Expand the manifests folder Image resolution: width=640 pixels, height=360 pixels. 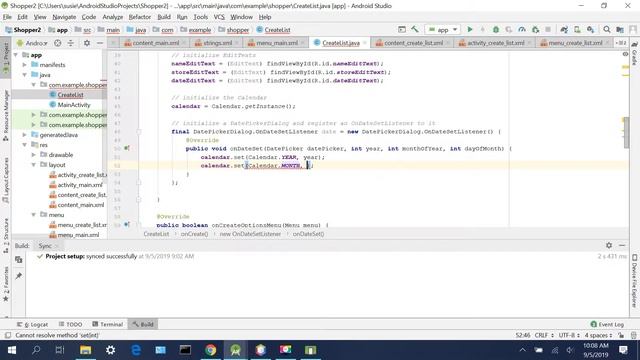(x=24, y=65)
